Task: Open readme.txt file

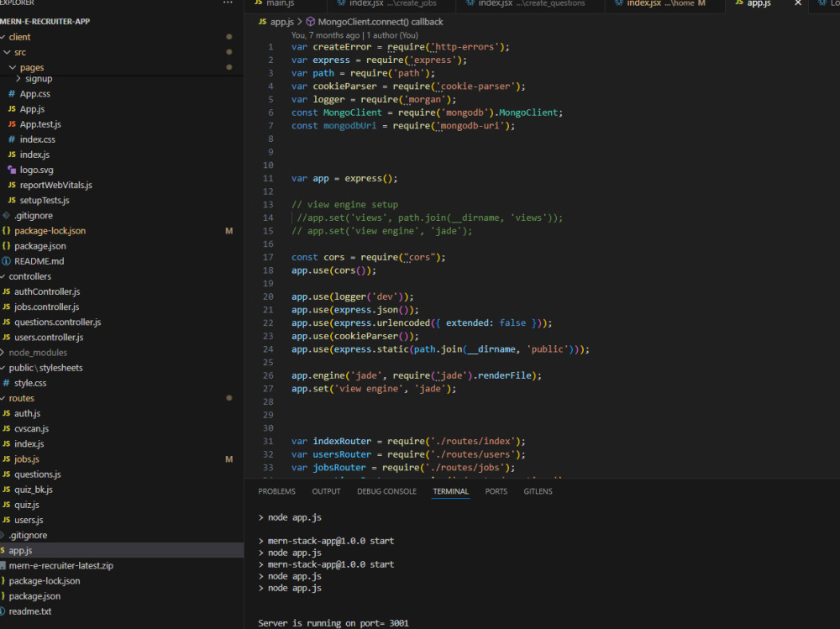Action: coord(30,611)
